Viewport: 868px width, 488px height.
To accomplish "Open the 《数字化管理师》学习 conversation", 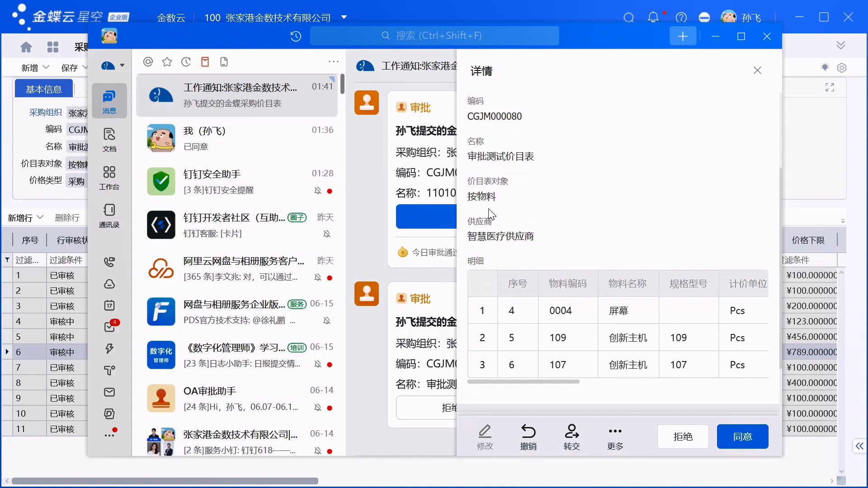I will [x=236, y=355].
